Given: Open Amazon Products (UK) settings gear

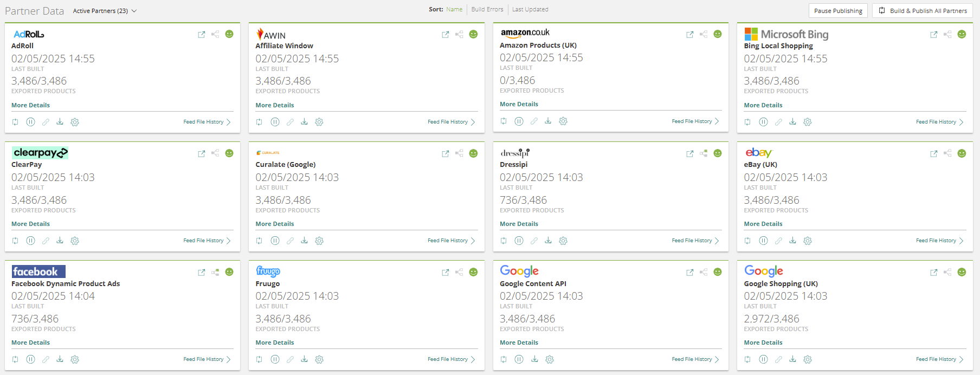Looking at the screenshot, I should tap(563, 121).
